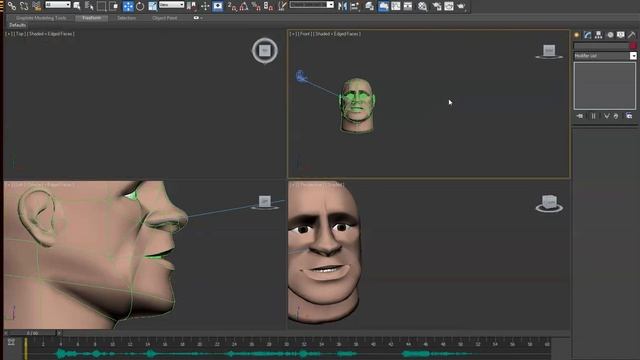Open the Utilities command panel tab
This screenshot has width=640, height=360.
coord(632,35)
